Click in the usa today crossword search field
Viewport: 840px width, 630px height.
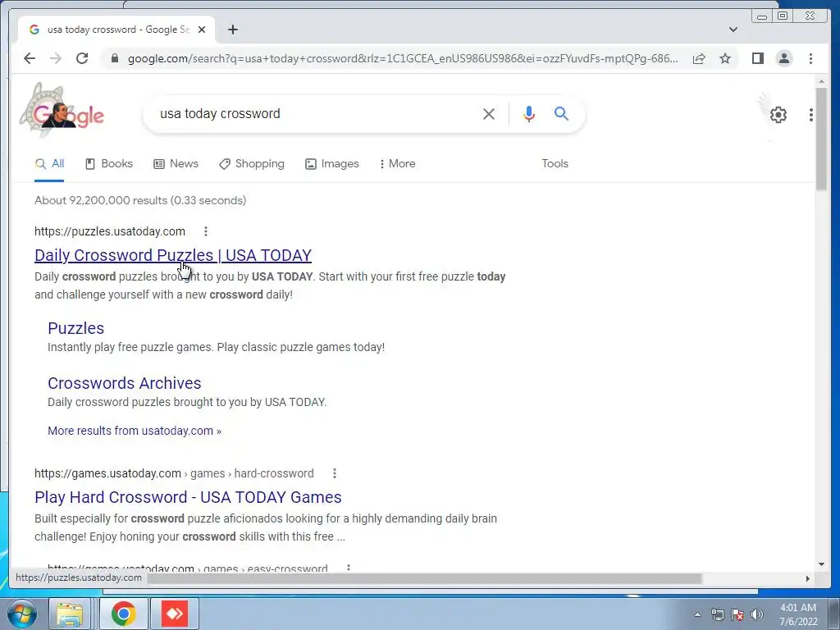[316, 113]
